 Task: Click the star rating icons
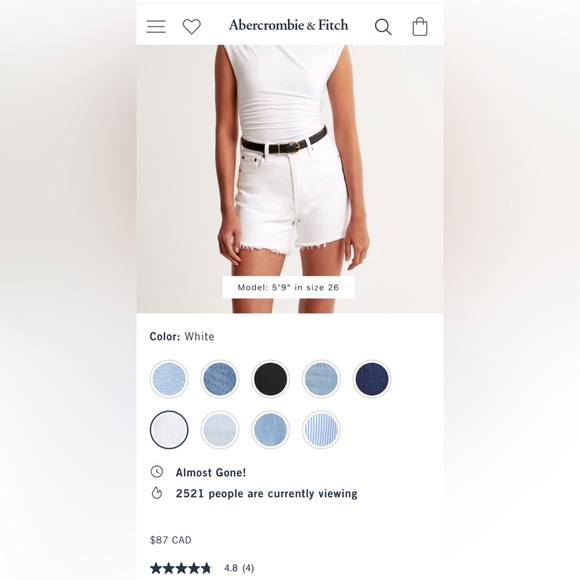pos(181,568)
